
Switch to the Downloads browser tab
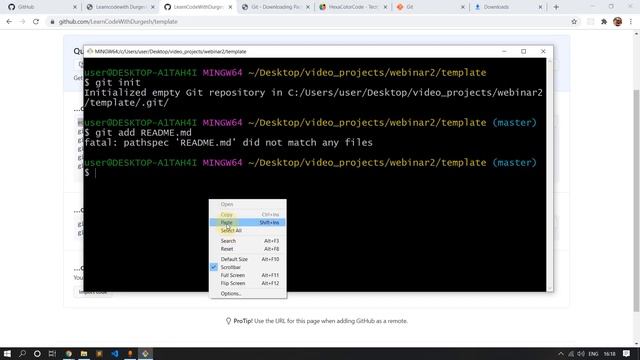tap(508, 7)
